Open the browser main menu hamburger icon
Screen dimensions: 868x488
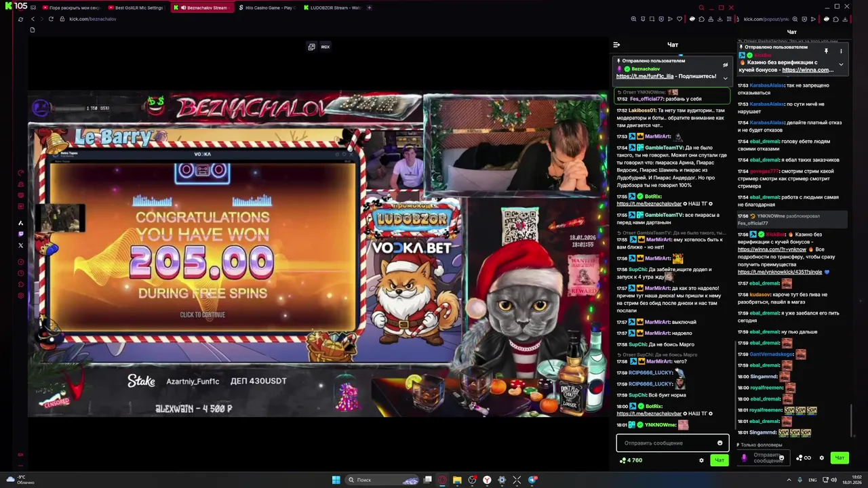pyautogui.click(x=728, y=19)
